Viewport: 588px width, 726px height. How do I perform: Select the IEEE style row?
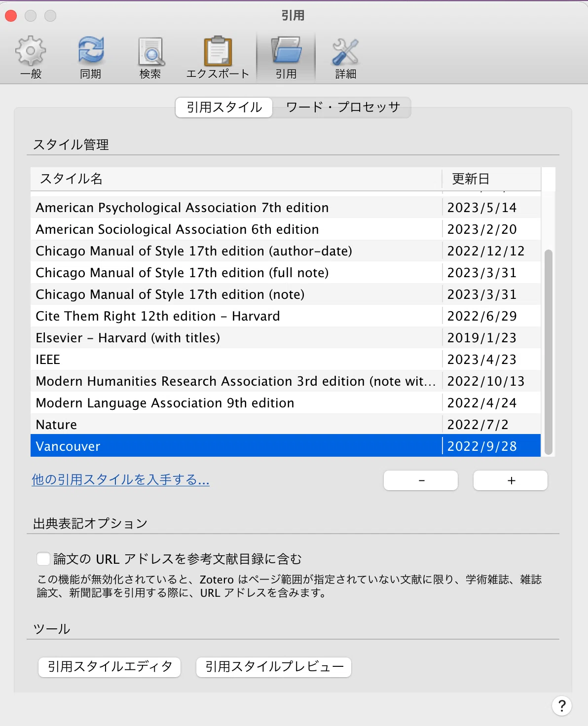tap(286, 360)
